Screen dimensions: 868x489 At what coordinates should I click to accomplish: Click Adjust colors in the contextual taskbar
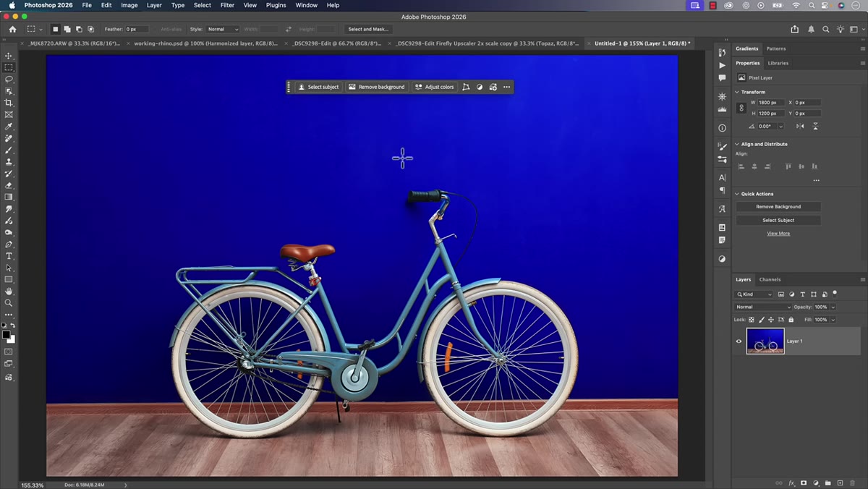click(x=434, y=87)
